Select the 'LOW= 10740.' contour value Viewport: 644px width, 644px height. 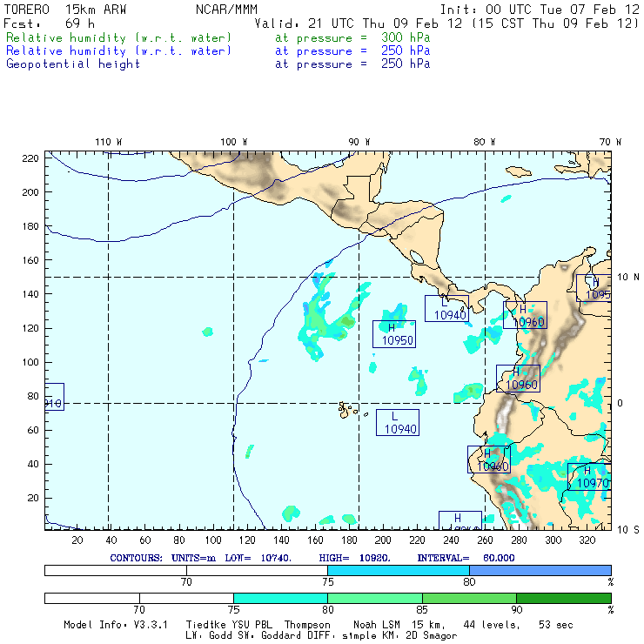pos(258,558)
